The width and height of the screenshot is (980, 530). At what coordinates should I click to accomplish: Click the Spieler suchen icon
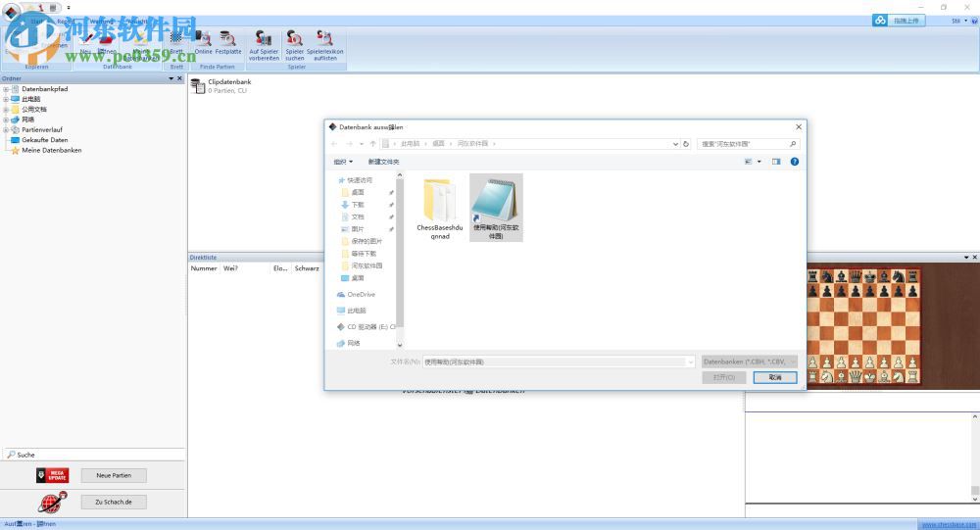294,45
